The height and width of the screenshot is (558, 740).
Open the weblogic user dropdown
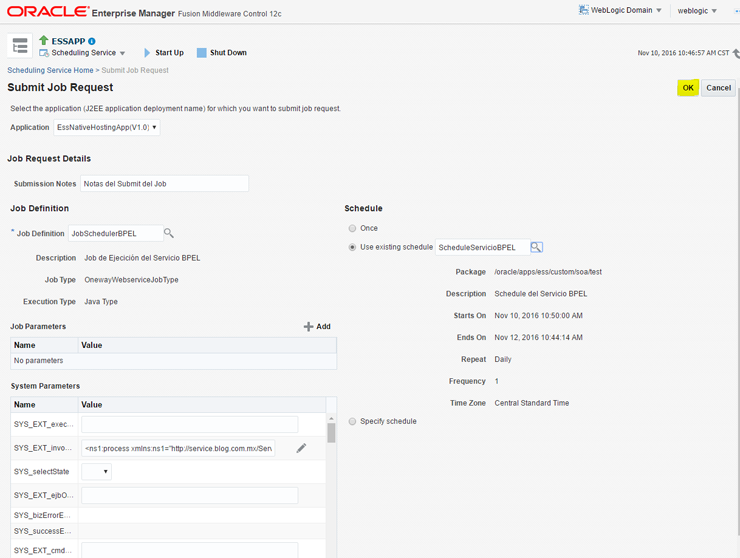[x=697, y=11]
